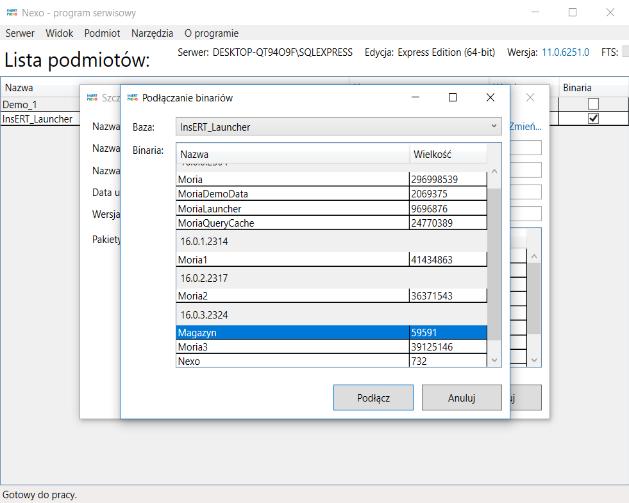Maximize the Podłączanie binariów dialog
This screenshot has width=629, height=503.
click(453, 97)
